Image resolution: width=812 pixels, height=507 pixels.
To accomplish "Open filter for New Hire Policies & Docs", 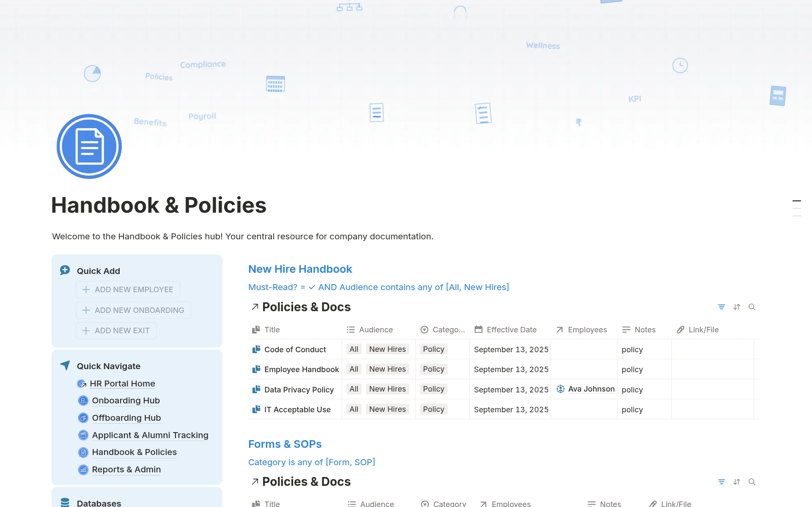I will pos(721,307).
